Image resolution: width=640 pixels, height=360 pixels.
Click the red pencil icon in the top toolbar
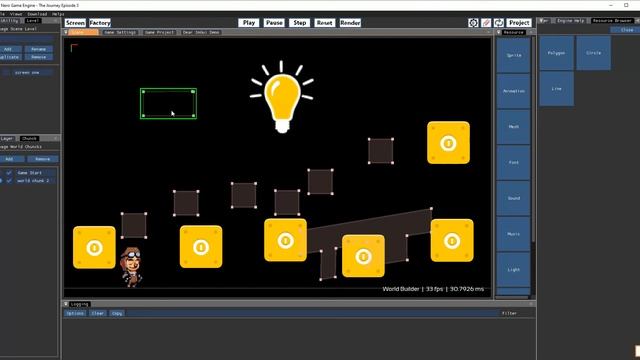(486, 23)
